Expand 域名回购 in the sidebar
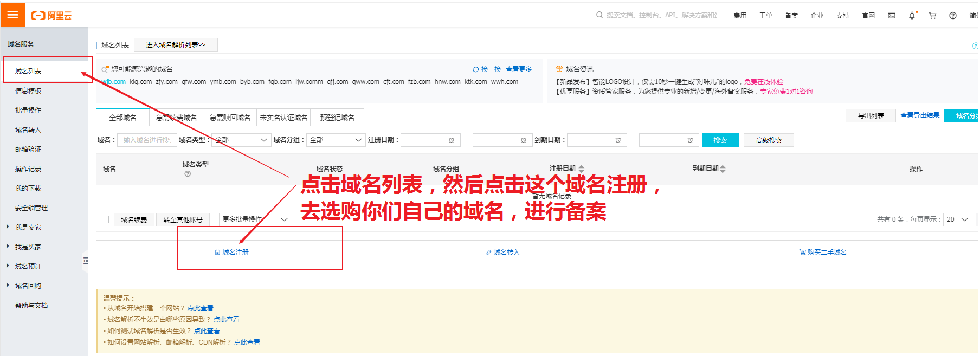Screen dimensions: 980x356 pyautogui.click(x=28, y=286)
